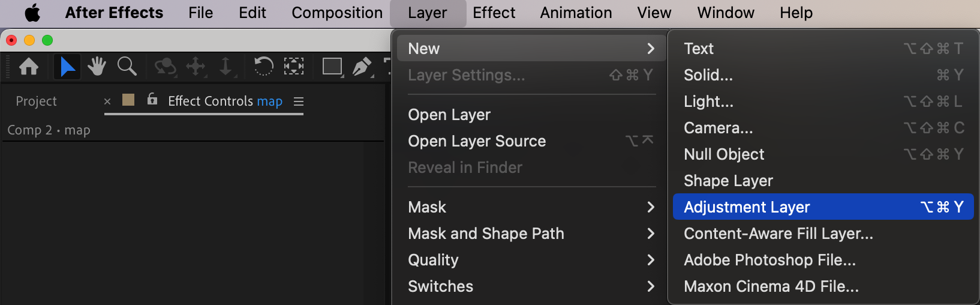The width and height of the screenshot is (980, 305).
Task: Select the Rectangle shape tool
Action: 332,66
